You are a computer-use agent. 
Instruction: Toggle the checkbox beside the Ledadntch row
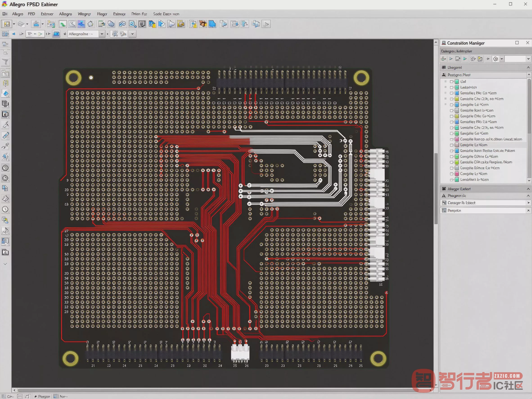coord(451,87)
